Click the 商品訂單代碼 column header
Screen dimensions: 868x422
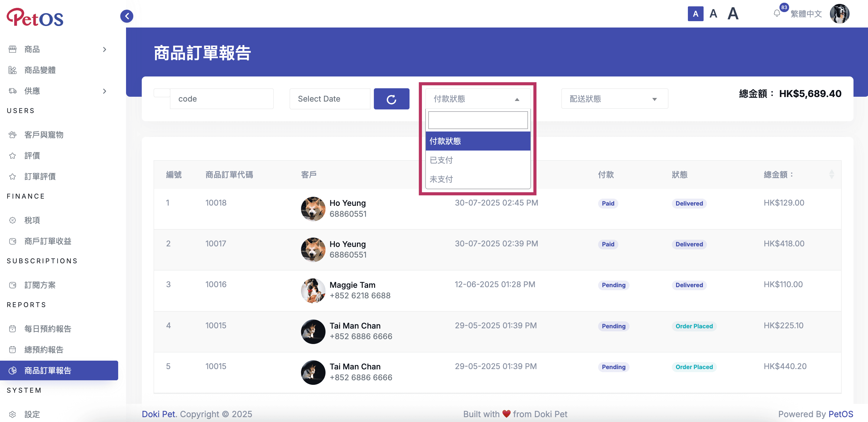[x=229, y=175]
